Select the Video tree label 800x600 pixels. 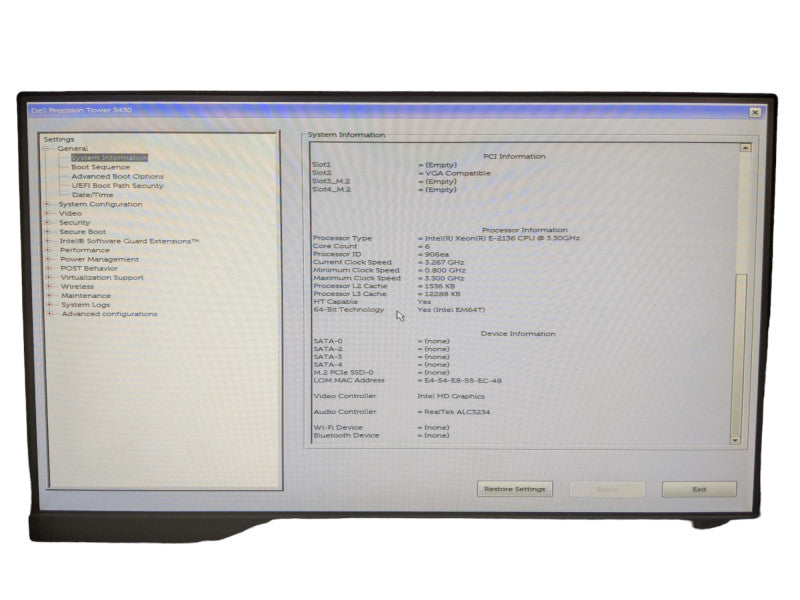click(x=70, y=214)
